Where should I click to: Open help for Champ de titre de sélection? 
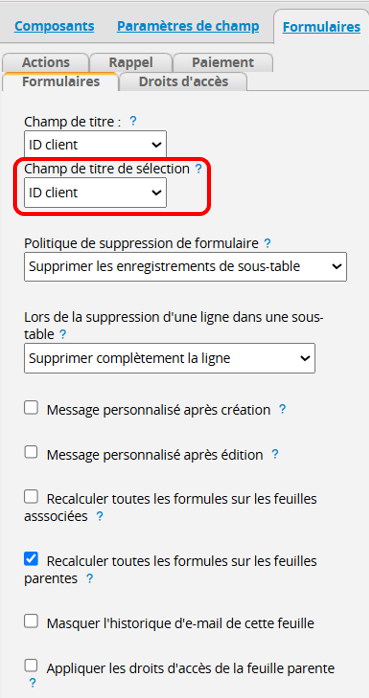[x=199, y=169]
